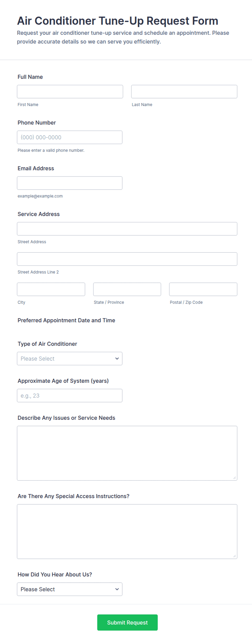Select the City input field
Viewport: 252px width, 644px height.
click(x=51, y=289)
